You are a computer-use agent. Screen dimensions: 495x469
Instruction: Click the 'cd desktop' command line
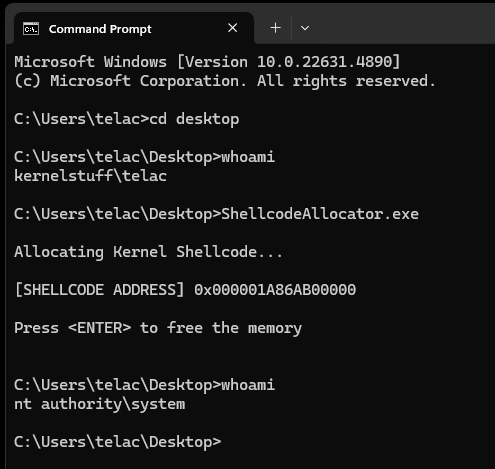(x=127, y=119)
